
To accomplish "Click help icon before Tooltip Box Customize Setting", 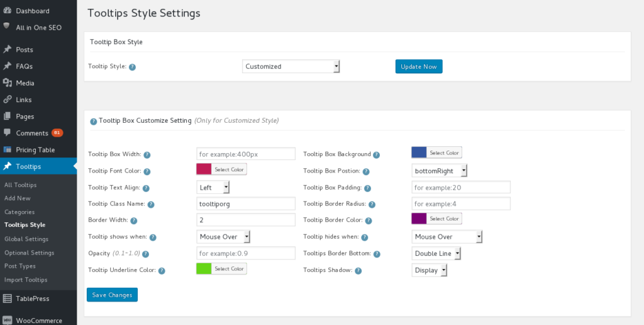I will 94,121.
